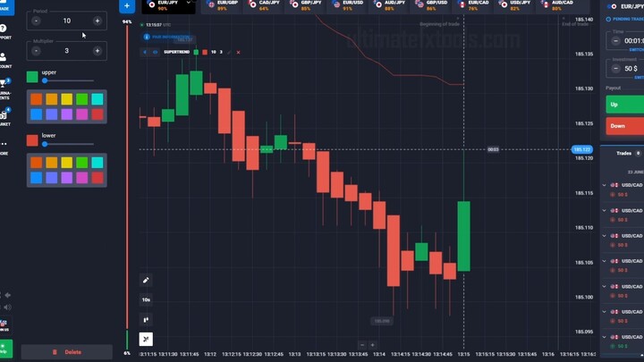Collapse the Supertrend indicator label arrow
644x362 pixels.
[x=145, y=52]
